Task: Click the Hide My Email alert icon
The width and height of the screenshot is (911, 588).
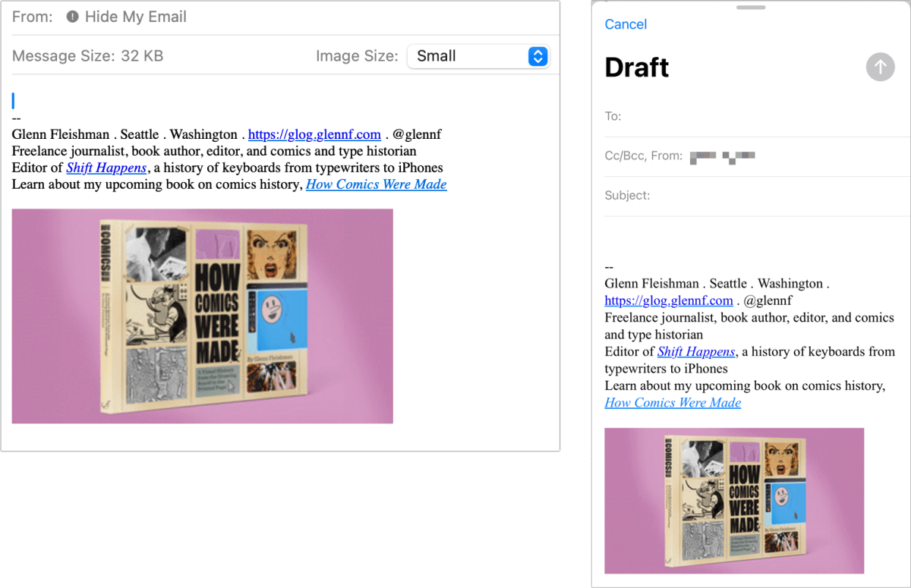Action: click(x=72, y=17)
